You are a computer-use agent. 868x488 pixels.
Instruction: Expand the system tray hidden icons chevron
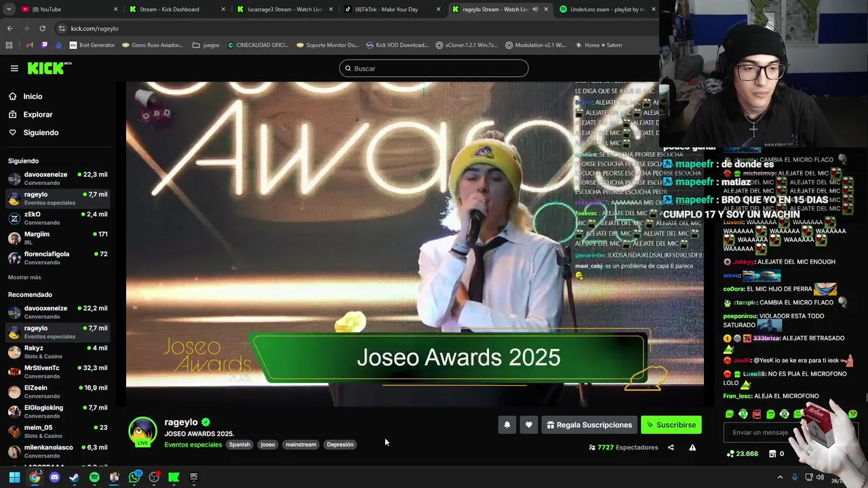click(780, 477)
